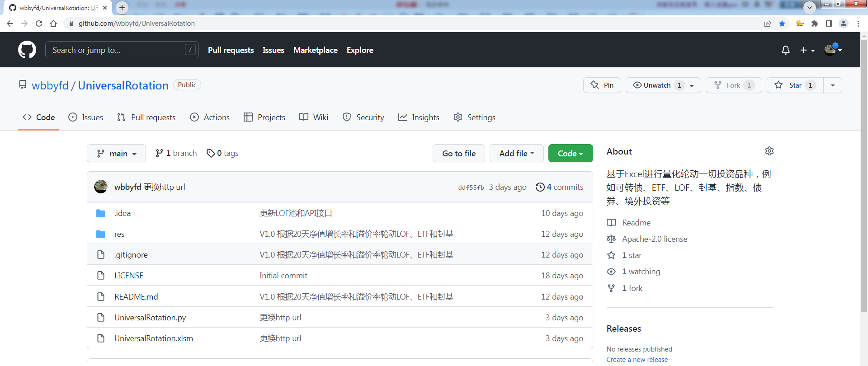The height and width of the screenshot is (366, 868).
Task: Open the .idea folder
Action: [123, 213]
